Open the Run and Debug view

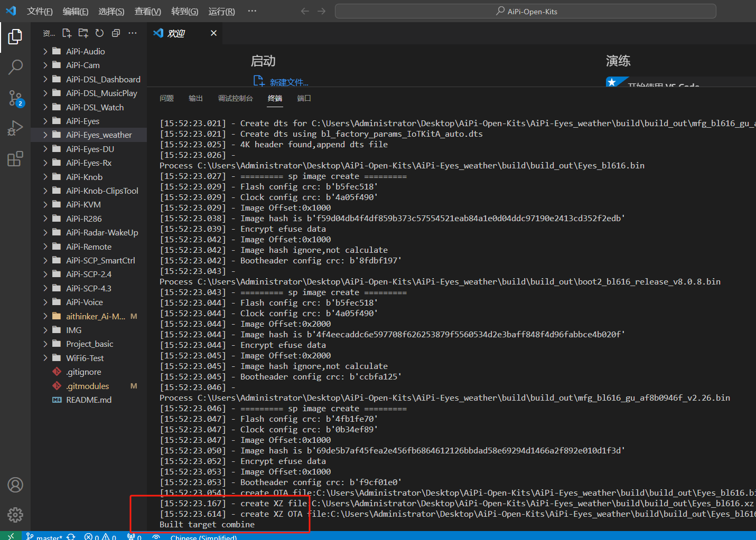pos(15,128)
